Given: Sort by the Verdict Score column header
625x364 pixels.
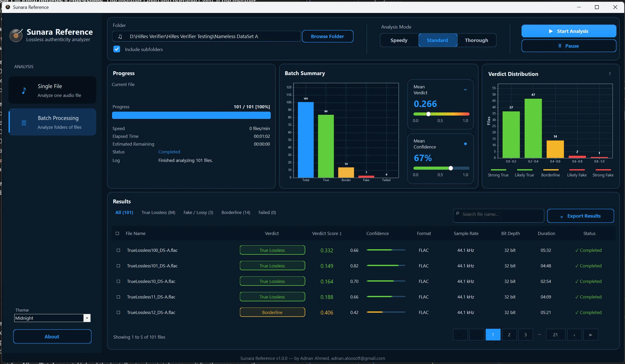Looking at the screenshot, I should pos(327,233).
